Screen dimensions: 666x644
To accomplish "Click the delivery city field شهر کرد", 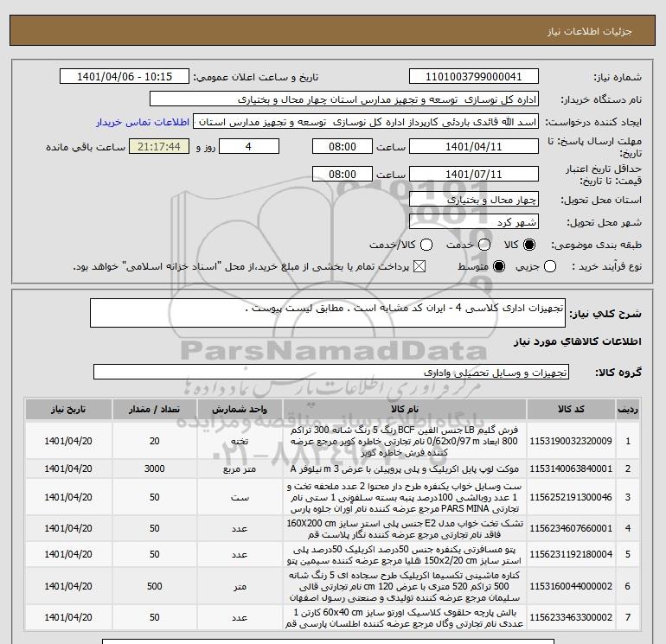I will pyautogui.click(x=474, y=221).
